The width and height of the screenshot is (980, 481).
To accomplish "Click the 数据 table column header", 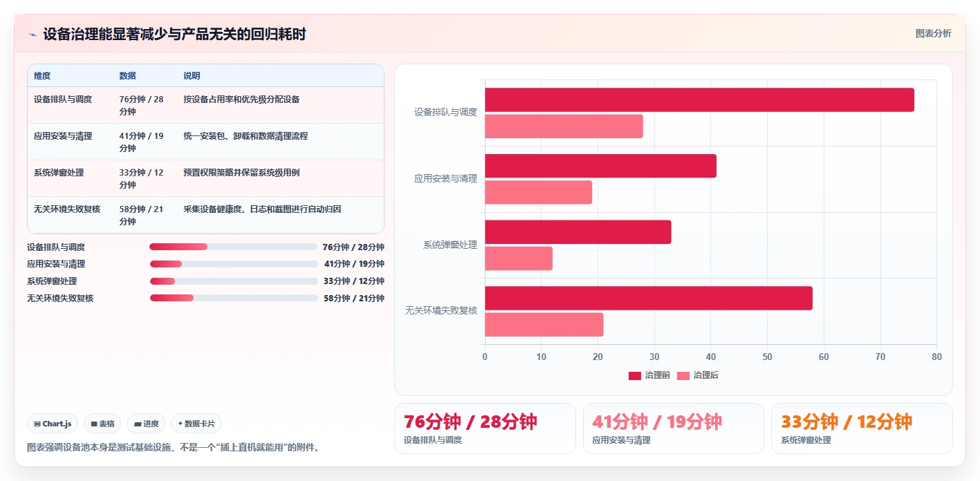I will pos(127,76).
